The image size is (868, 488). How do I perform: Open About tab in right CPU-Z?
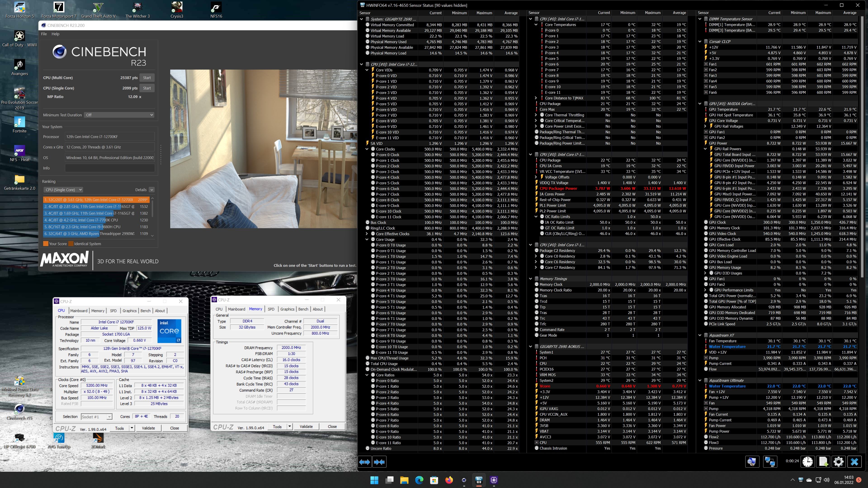tap(317, 309)
